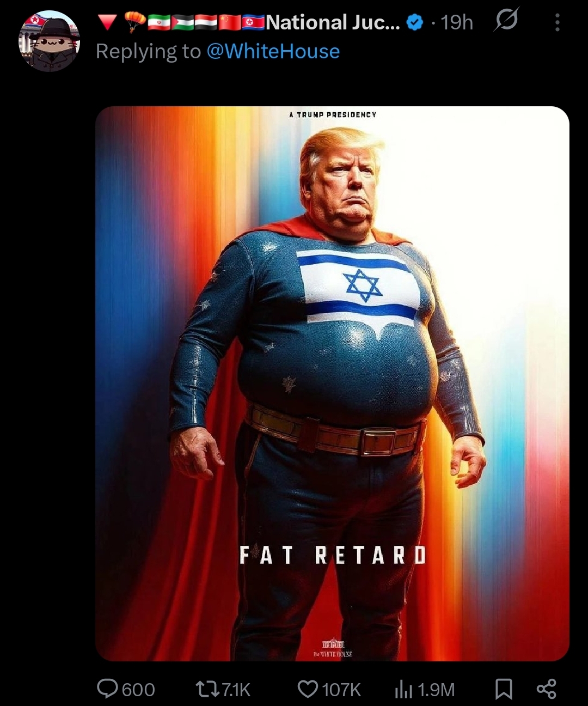
Task: Open the attached poster image full view
Action: click(332, 384)
